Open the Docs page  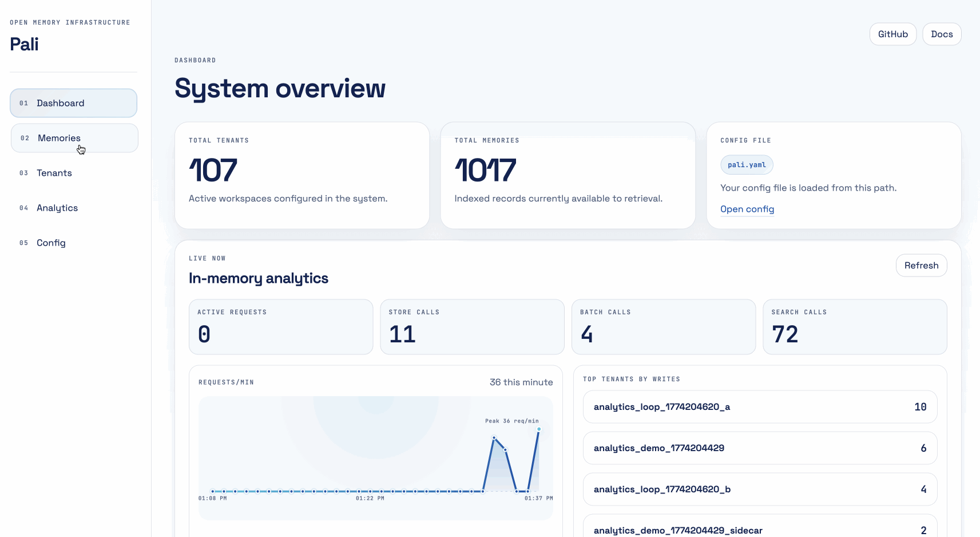[942, 34]
